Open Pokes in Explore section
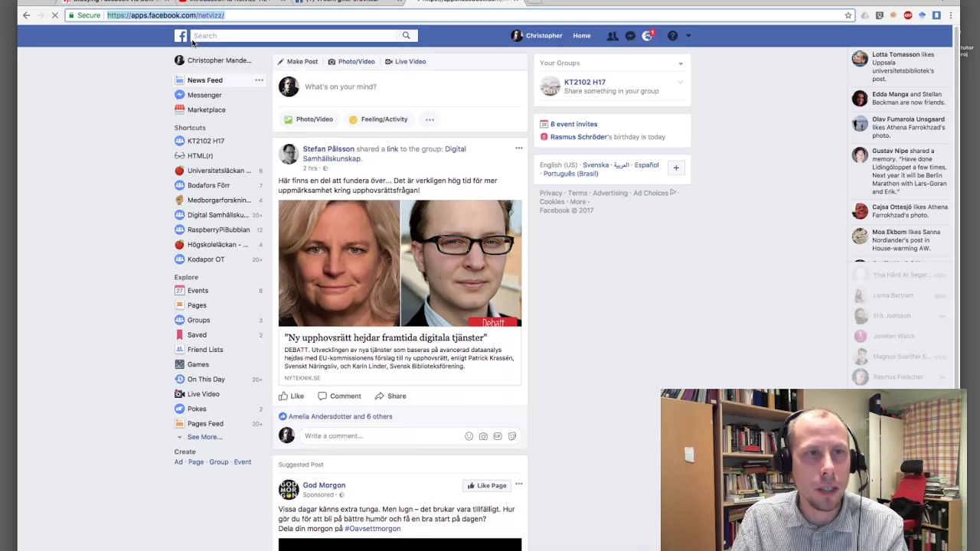Viewport: 980px width, 551px height. pos(197,409)
